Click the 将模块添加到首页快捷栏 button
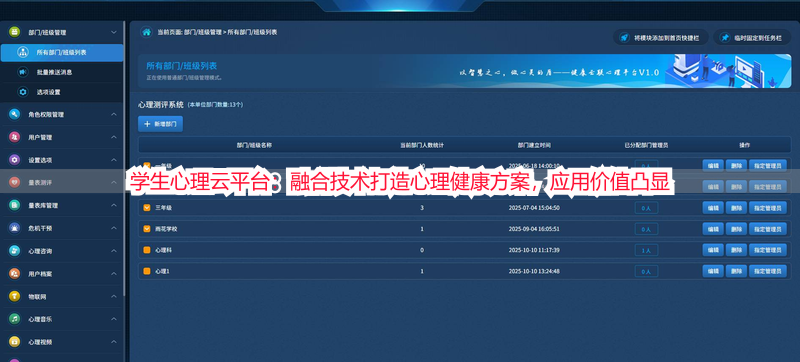 pyautogui.click(x=662, y=38)
